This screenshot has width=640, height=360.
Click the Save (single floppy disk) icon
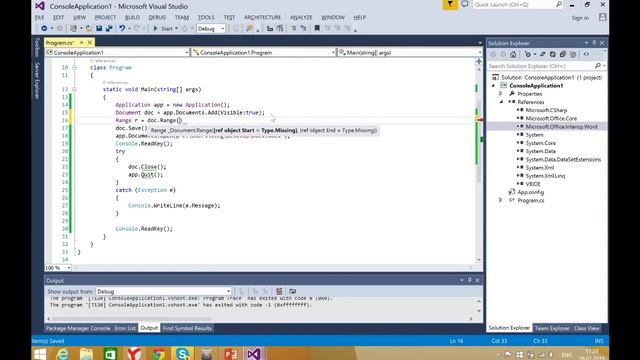coord(99,28)
